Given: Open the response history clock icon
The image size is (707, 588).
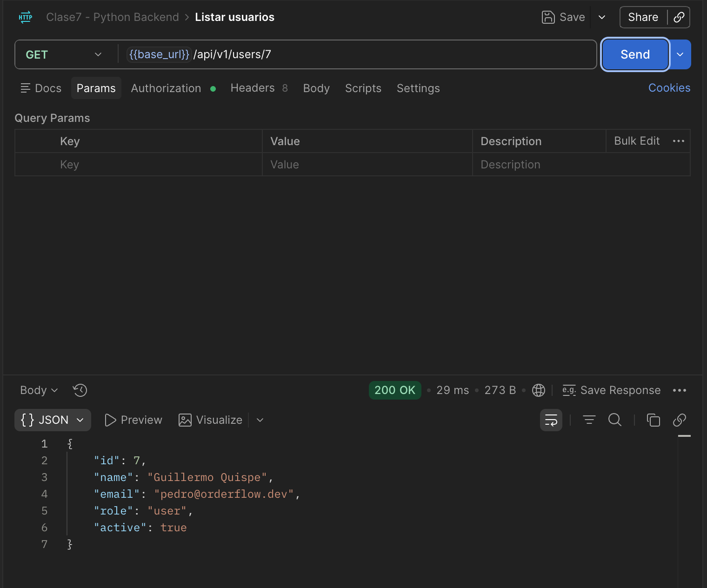Looking at the screenshot, I should (80, 390).
